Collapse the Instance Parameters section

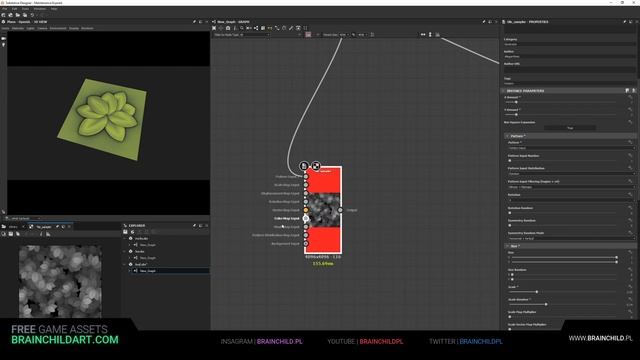pyautogui.click(x=503, y=91)
